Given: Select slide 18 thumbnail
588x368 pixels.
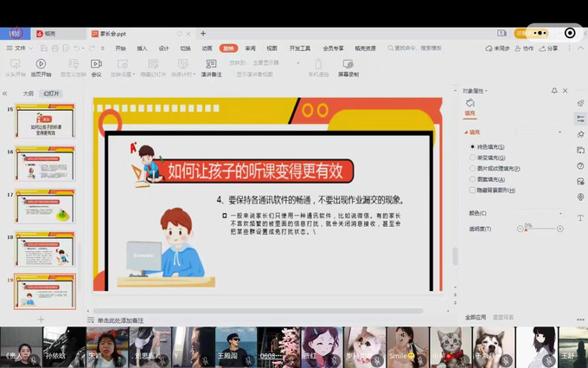Looking at the screenshot, I should (45, 249).
